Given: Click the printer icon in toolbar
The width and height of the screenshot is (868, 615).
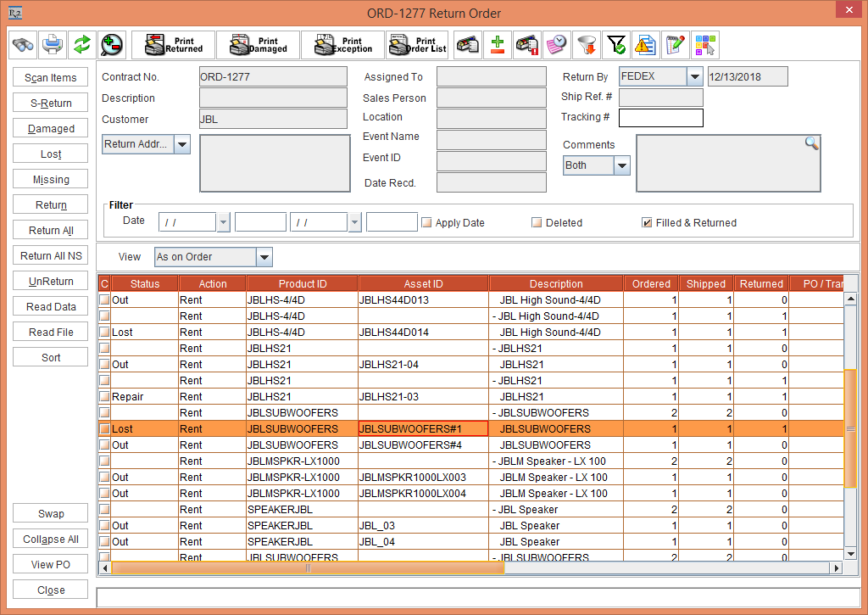Looking at the screenshot, I should 53,44.
